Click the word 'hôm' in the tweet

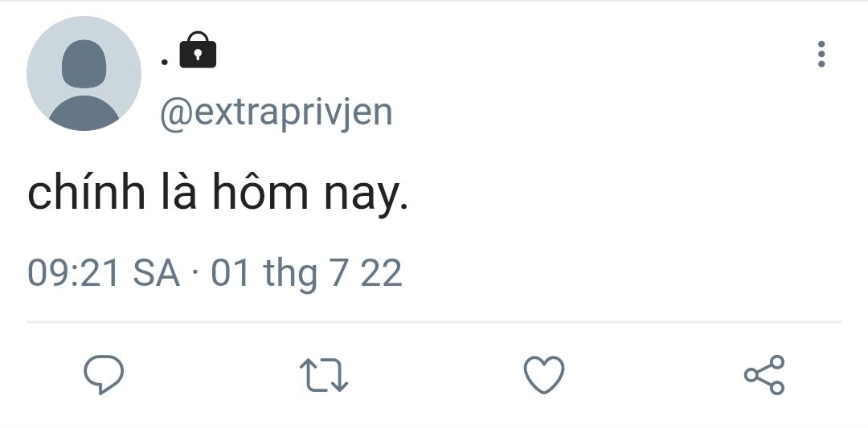coord(260,191)
